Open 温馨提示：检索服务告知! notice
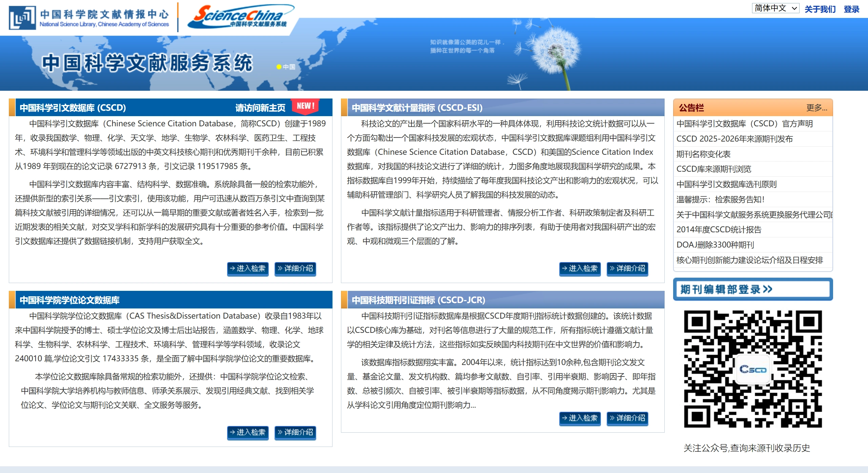 coord(721,199)
